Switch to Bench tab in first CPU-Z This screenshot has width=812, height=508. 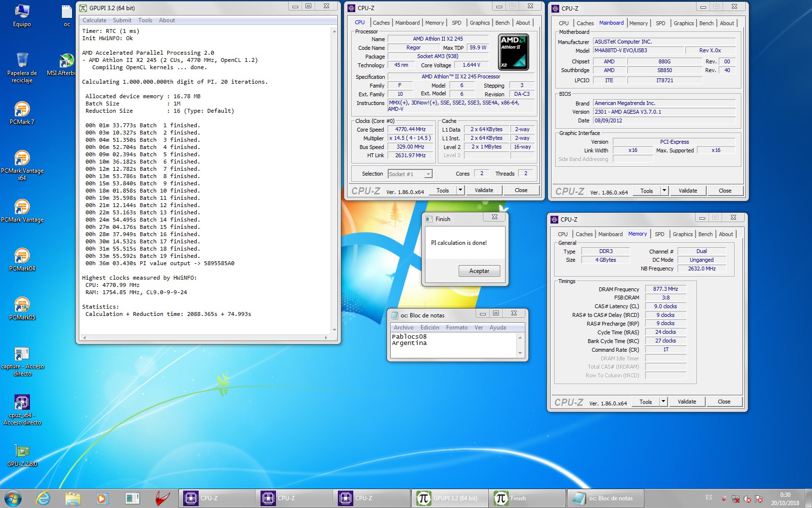(x=502, y=23)
